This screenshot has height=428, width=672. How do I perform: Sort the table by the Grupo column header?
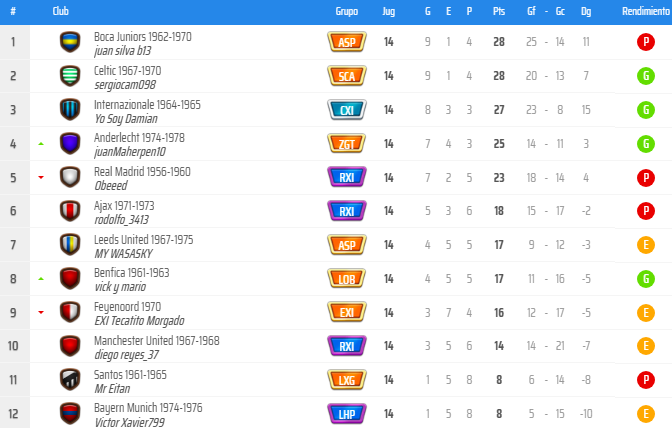(x=347, y=11)
